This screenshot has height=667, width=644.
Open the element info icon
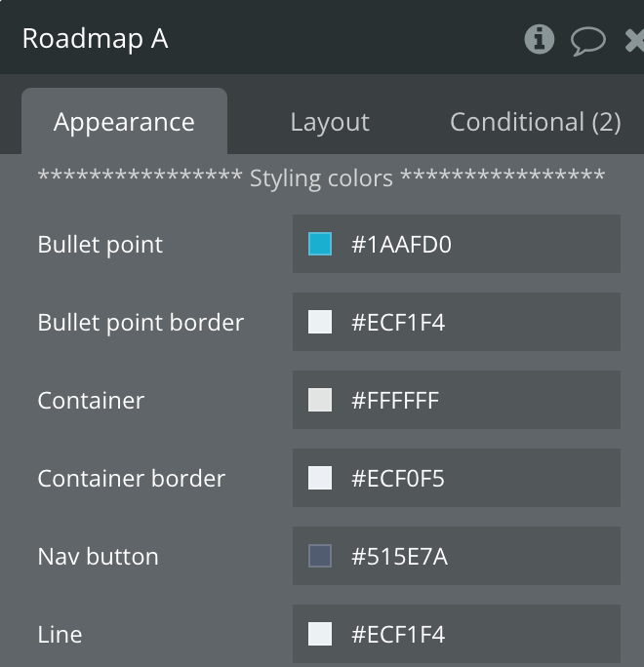pos(539,39)
